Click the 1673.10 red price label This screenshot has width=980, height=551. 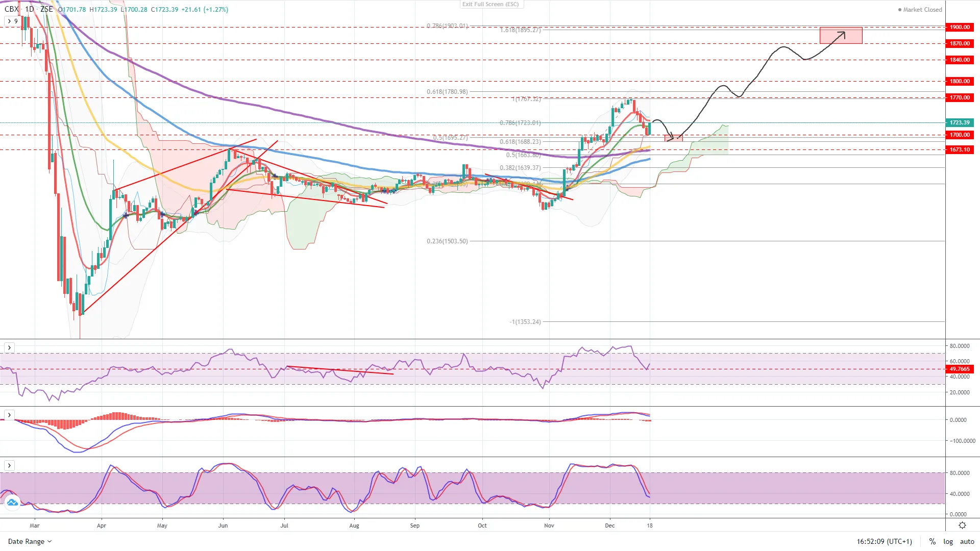pos(960,149)
